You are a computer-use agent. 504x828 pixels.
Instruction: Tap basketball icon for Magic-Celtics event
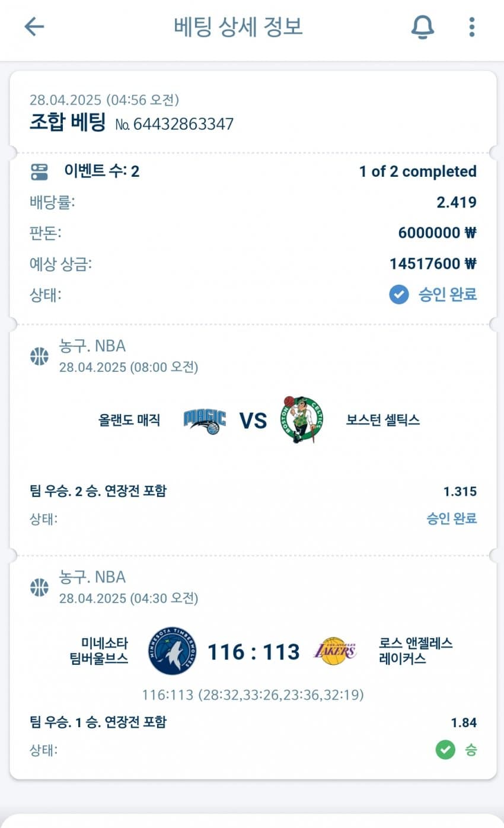(x=39, y=356)
